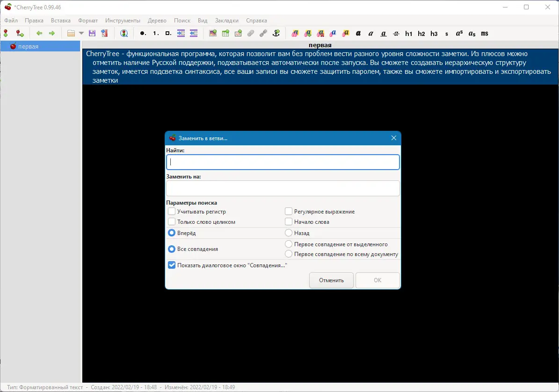559x392 pixels.
Task: Open the Файл menu
Action: (11, 20)
